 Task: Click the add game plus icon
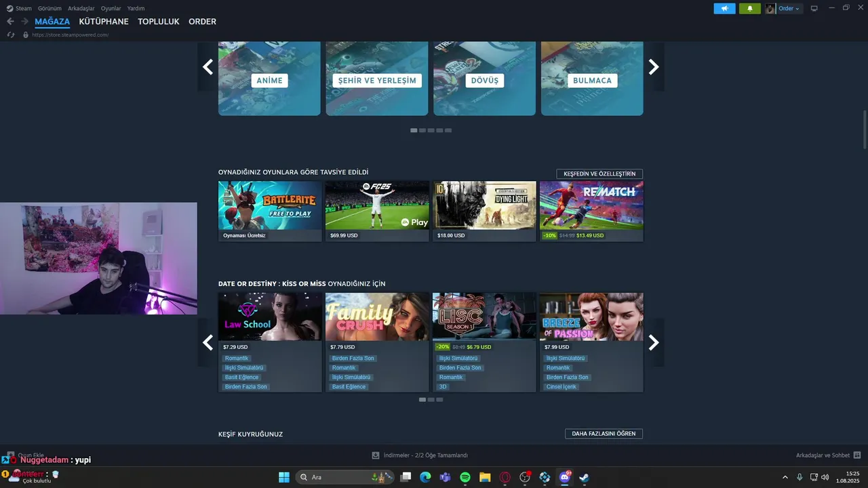pos(10,455)
